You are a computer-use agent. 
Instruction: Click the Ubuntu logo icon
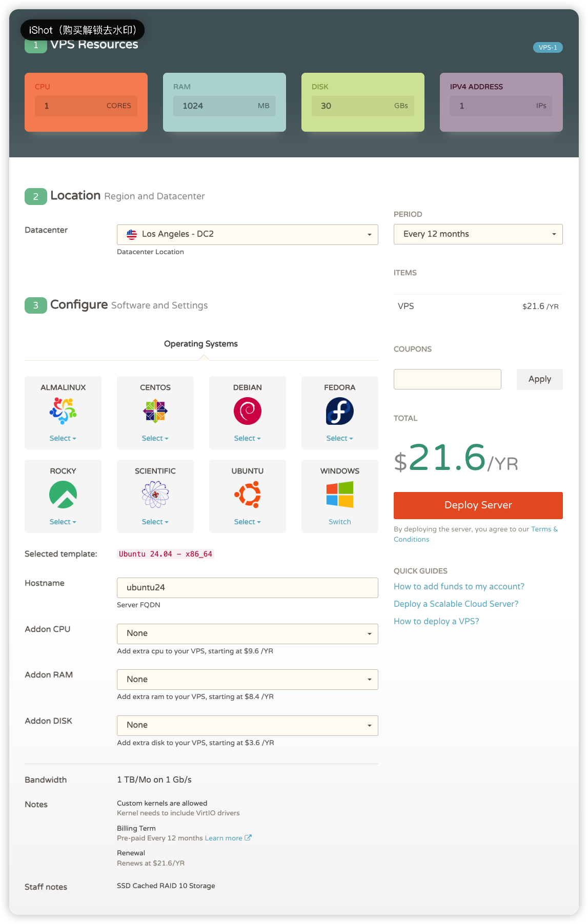(248, 495)
